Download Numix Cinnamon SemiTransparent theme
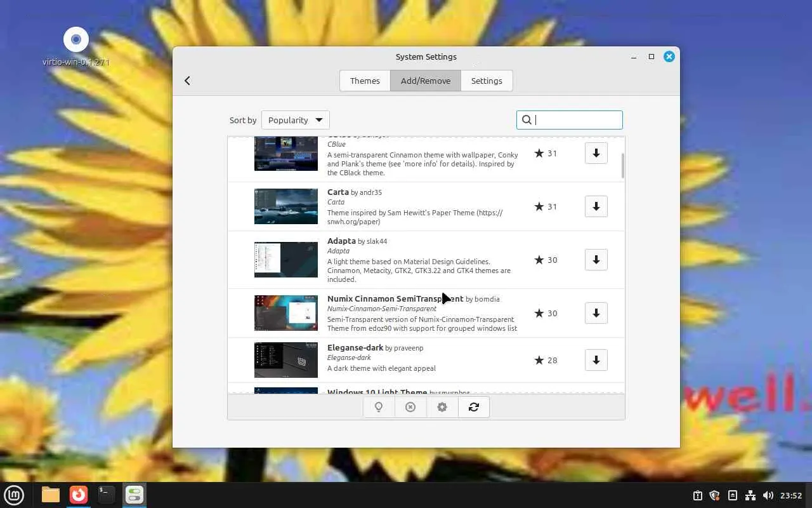812x508 pixels. (x=596, y=313)
